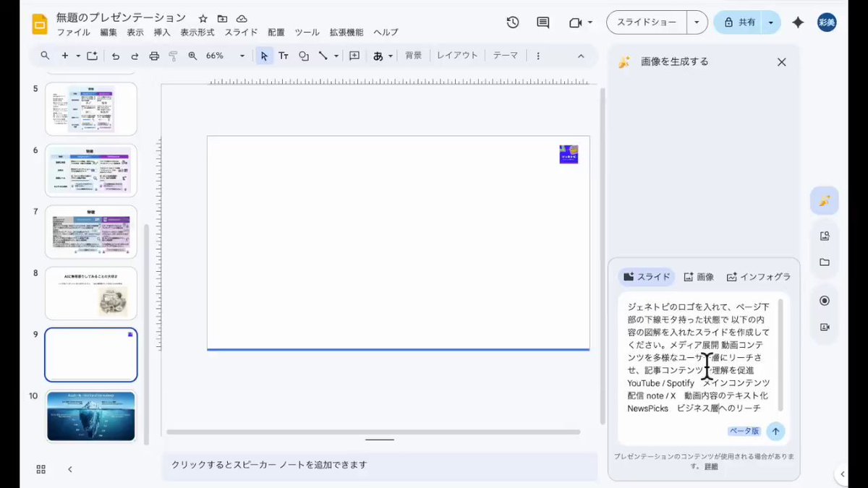Select slide 8 thumbnail
868x488 pixels.
point(91,293)
